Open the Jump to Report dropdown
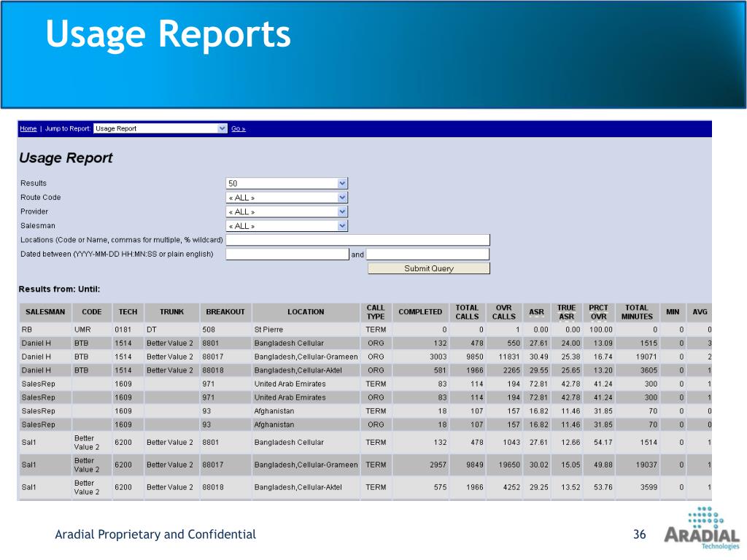 pos(160,128)
